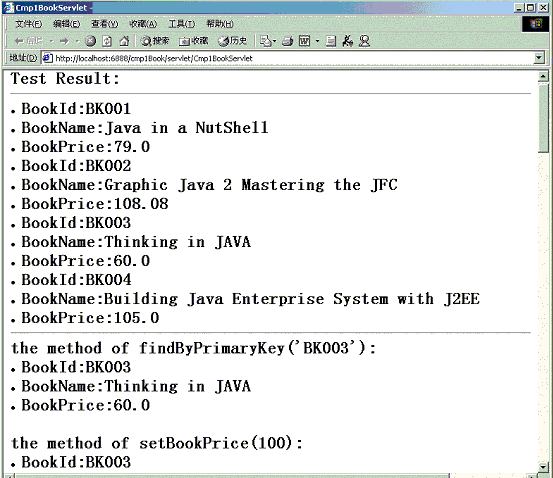Image resolution: width=553 pixels, height=478 pixels.
Task: Expand the address bar dropdown arrow
Action: tap(539, 58)
